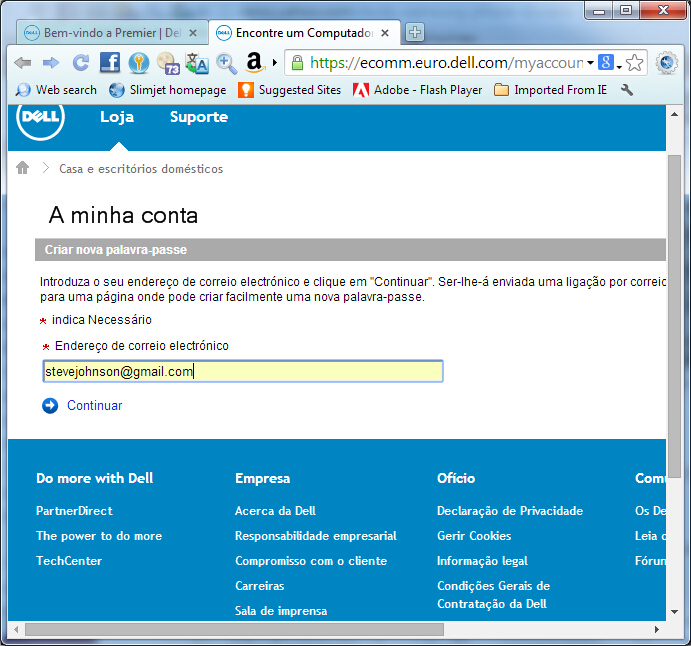Click the Casa e escritórios domésticos breadcrumb
691x646 pixels.
pyautogui.click(x=141, y=169)
